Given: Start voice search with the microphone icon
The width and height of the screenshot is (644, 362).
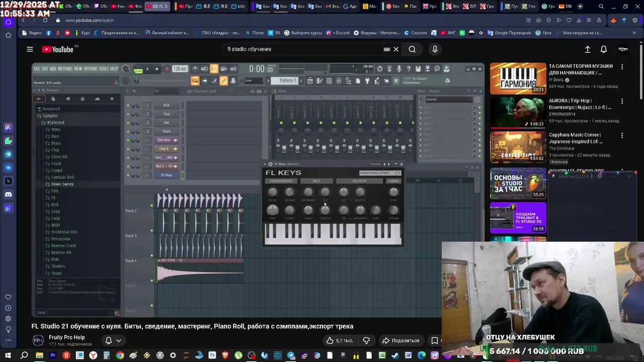Looking at the screenshot, I should (x=435, y=49).
